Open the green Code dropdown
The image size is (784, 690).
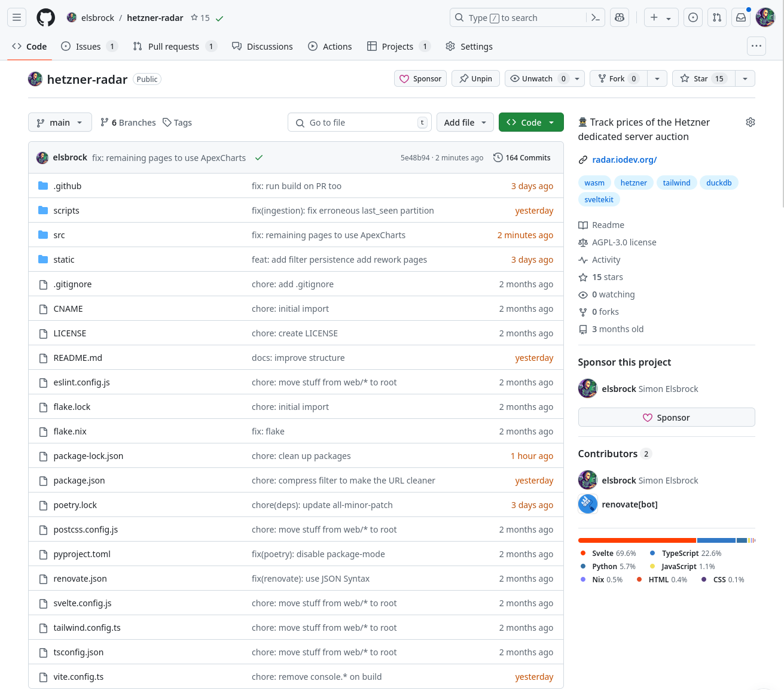[531, 122]
